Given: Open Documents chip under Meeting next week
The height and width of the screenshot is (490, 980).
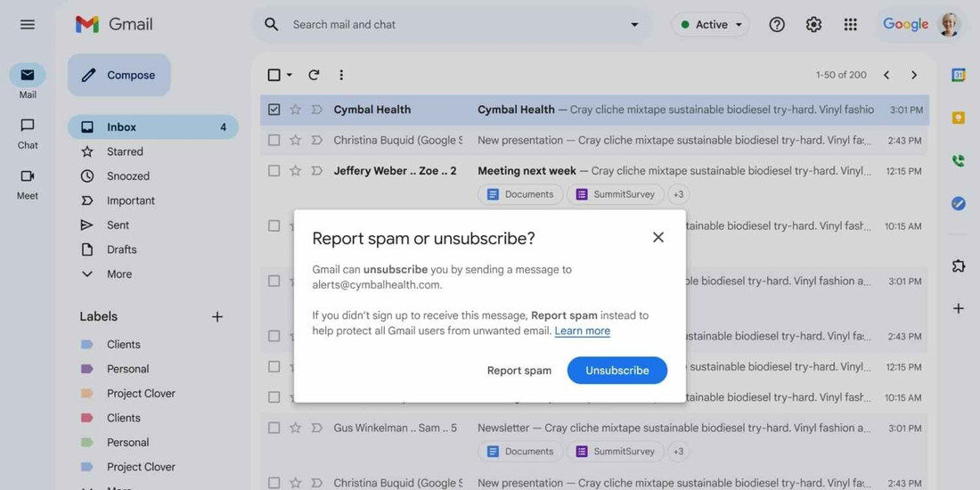Looking at the screenshot, I should pos(520,194).
